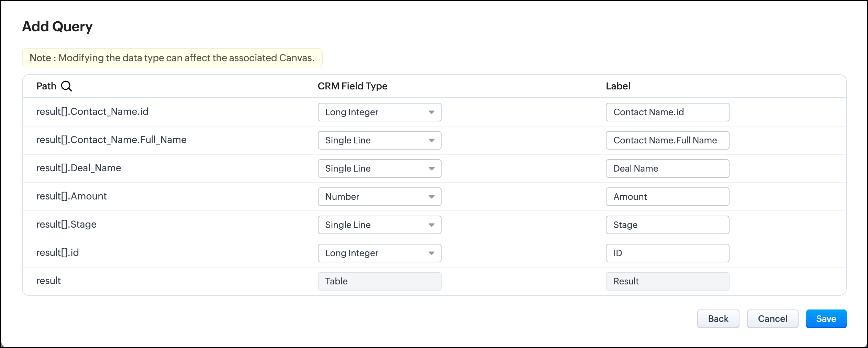Click the CRM Field Type column header
The height and width of the screenshot is (348, 868).
coord(352,86)
